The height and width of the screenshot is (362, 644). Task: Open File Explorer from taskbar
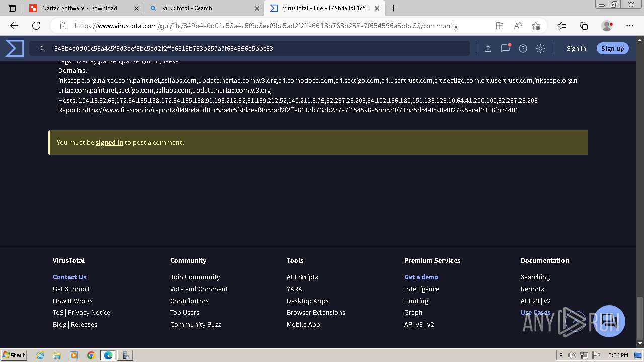tap(57, 355)
